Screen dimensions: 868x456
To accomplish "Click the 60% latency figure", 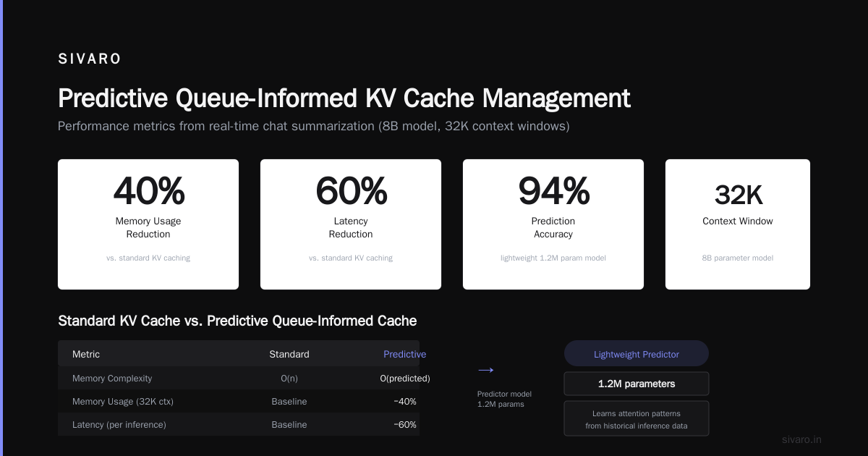I will (351, 191).
